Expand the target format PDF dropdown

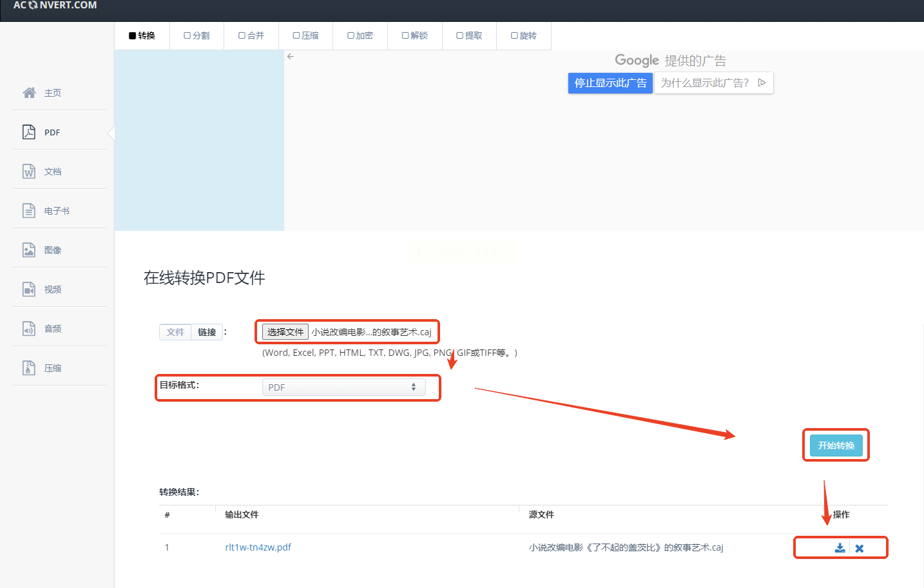343,387
